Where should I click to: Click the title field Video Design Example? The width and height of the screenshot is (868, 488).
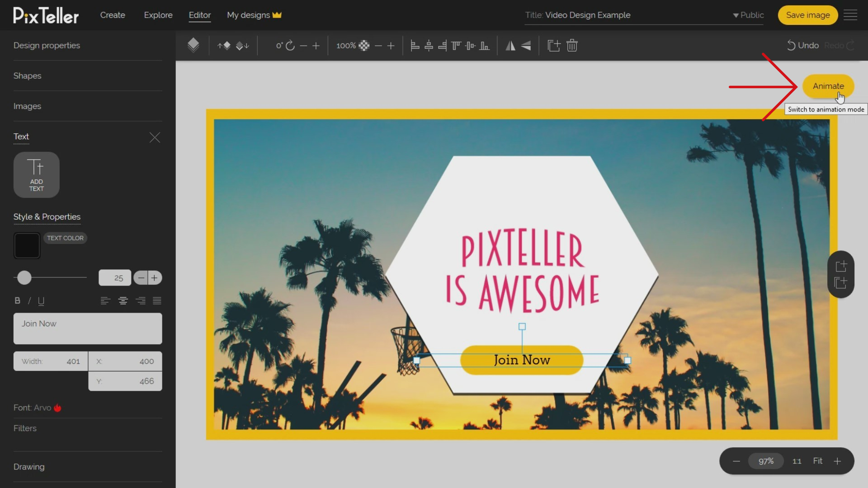pyautogui.click(x=588, y=15)
